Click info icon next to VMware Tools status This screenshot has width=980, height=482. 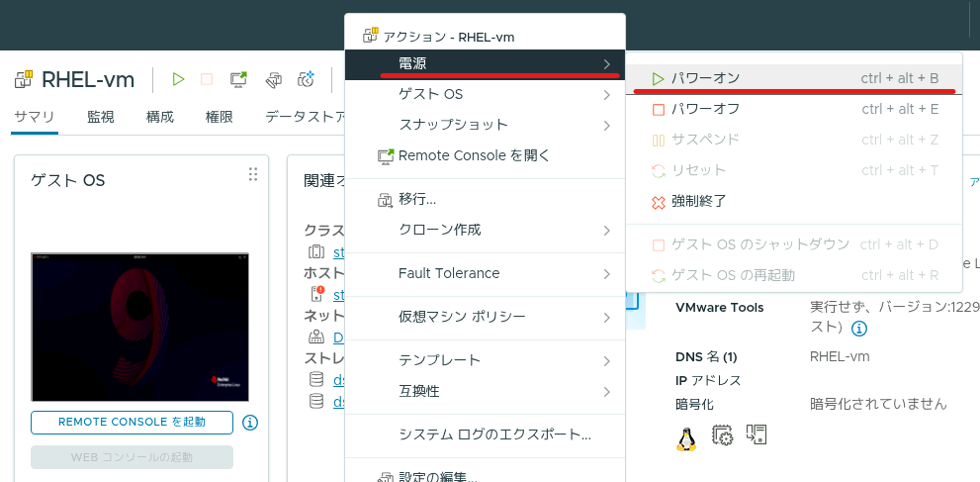click(859, 329)
